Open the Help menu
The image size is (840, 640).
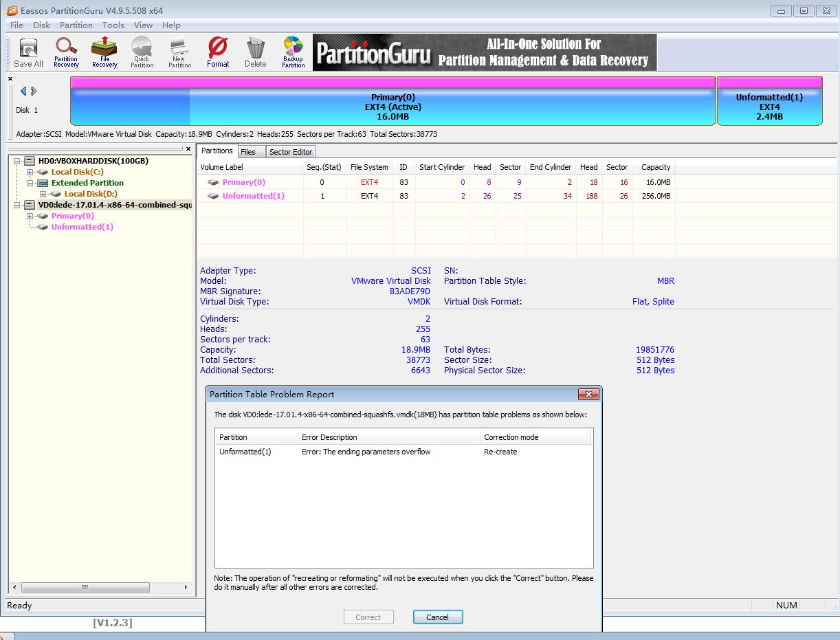[x=171, y=25]
